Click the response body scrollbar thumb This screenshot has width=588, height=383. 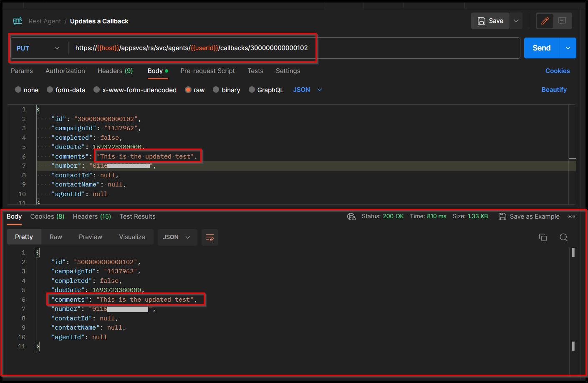pyautogui.click(x=573, y=252)
